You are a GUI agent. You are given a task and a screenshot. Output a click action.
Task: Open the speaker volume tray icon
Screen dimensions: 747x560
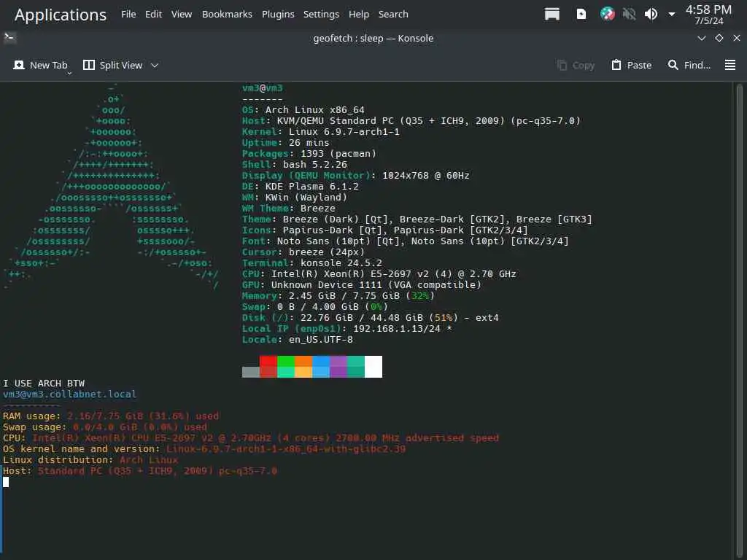click(651, 15)
